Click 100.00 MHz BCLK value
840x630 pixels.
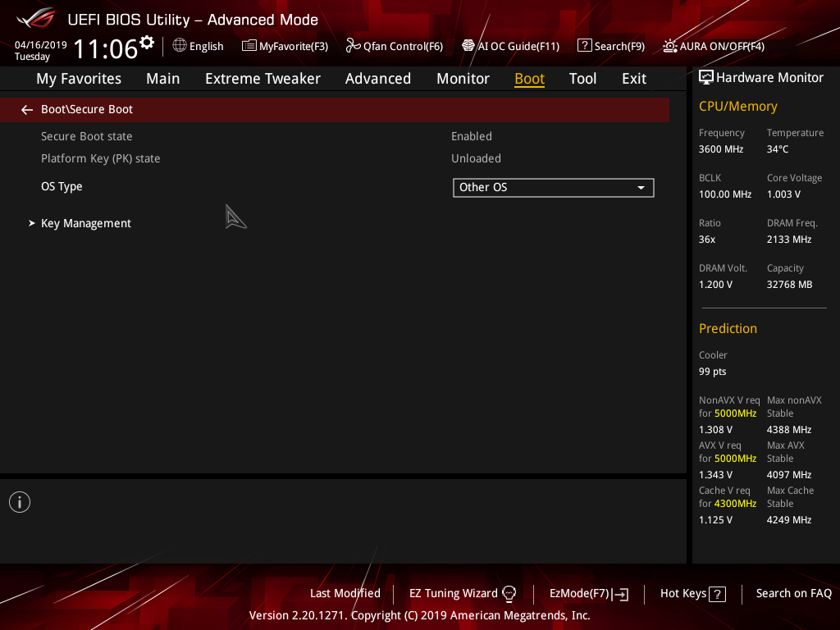[x=725, y=194]
